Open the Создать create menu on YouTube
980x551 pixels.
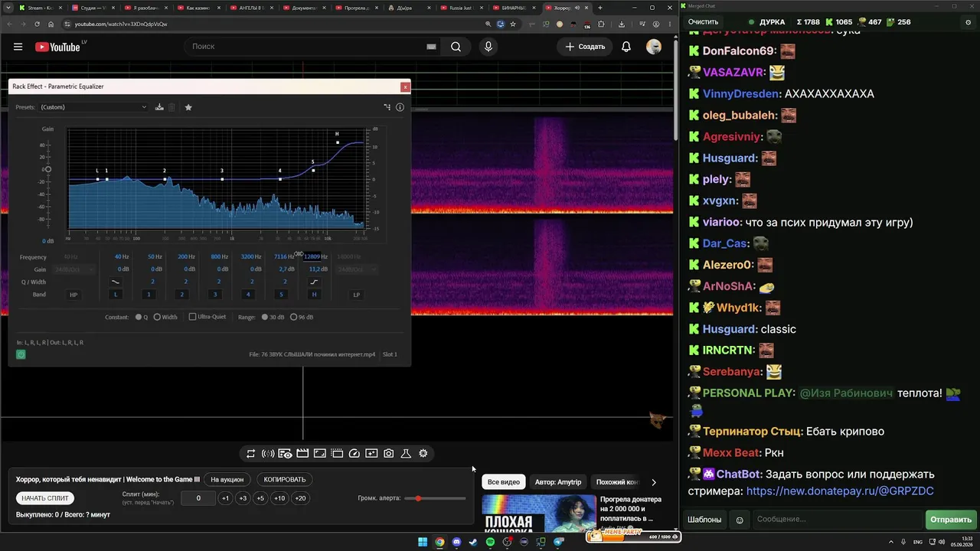point(585,47)
